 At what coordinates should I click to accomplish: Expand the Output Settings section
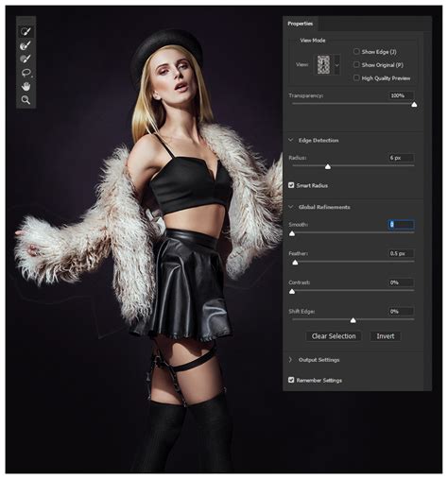pyautogui.click(x=291, y=360)
